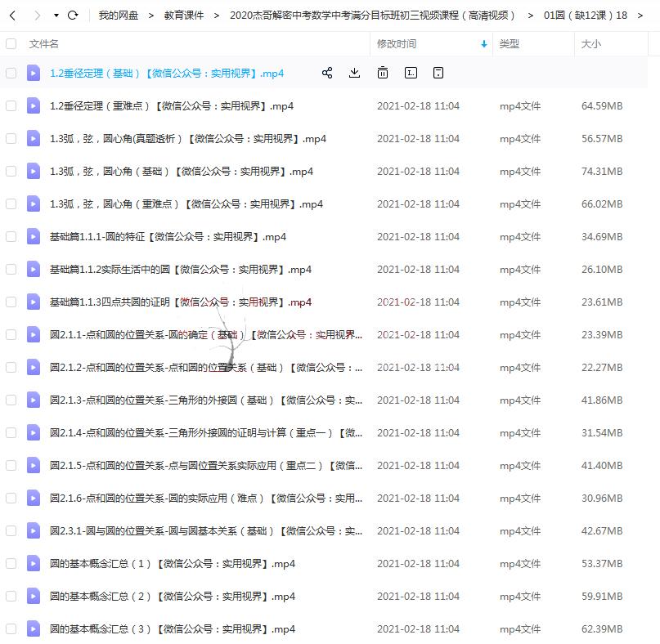
Task: Tick checkbox for 圆的基本概念汇总（3）
Action: click(11, 628)
